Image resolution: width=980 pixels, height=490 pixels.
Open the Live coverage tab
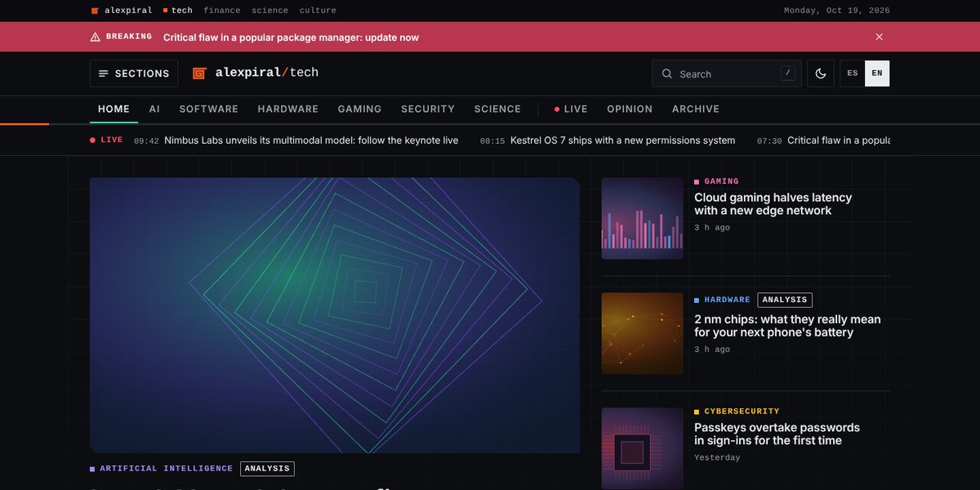(571, 109)
